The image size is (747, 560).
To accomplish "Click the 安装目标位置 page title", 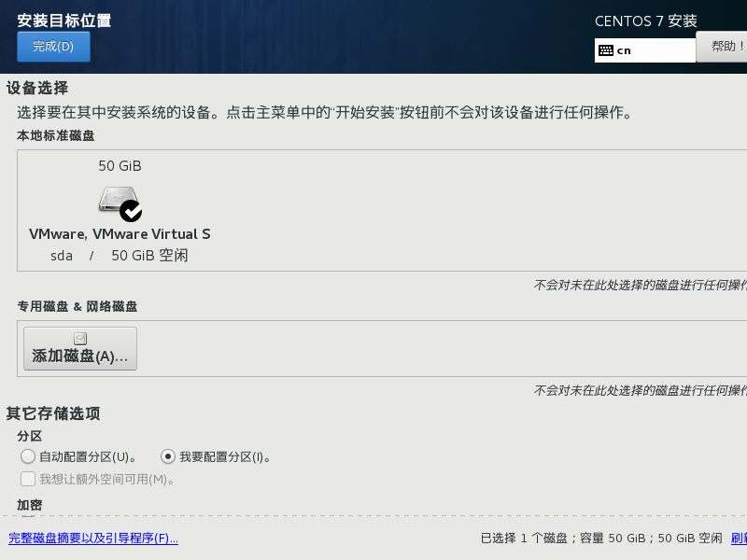I will pyautogui.click(x=64, y=21).
